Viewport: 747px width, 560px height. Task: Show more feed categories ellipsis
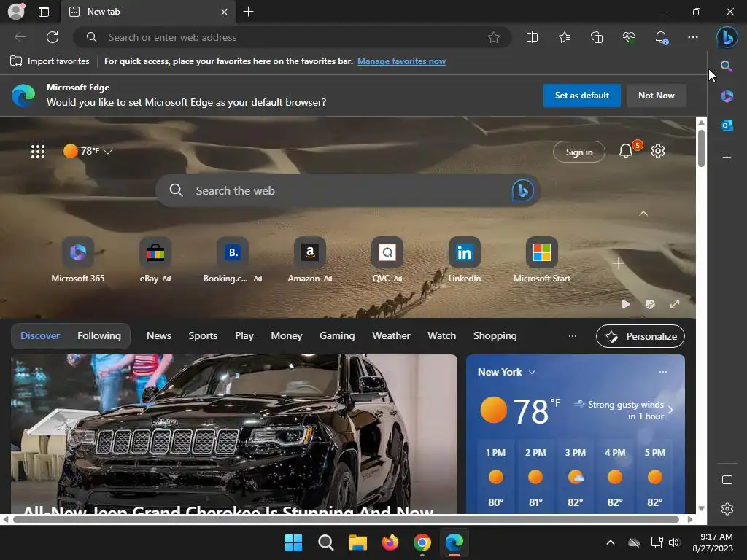coord(573,335)
